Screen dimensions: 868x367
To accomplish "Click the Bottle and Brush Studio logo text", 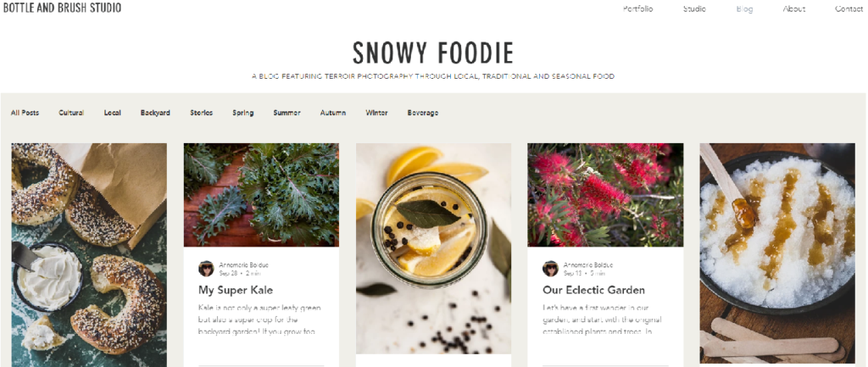I will [63, 8].
